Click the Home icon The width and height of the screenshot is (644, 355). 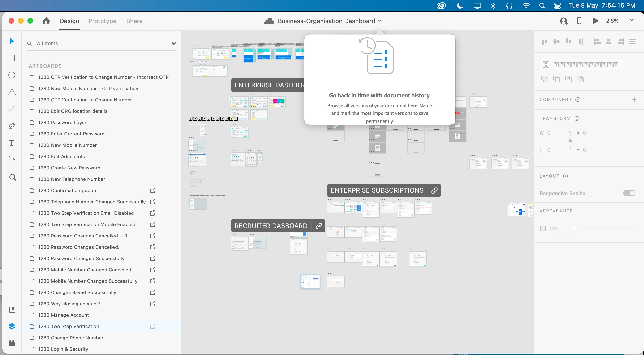point(46,21)
